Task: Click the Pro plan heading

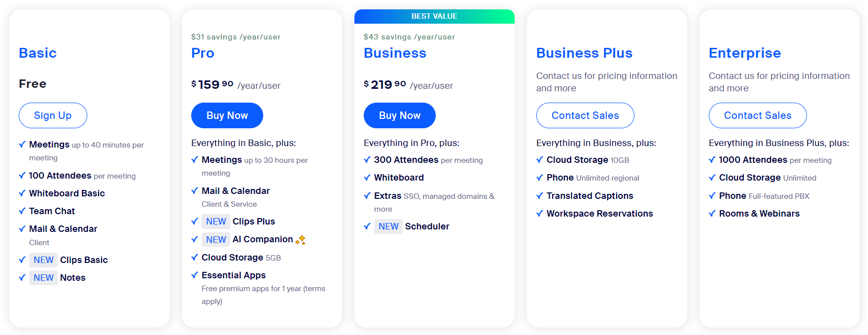Action: pyautogui.click(x=203, y=53)
